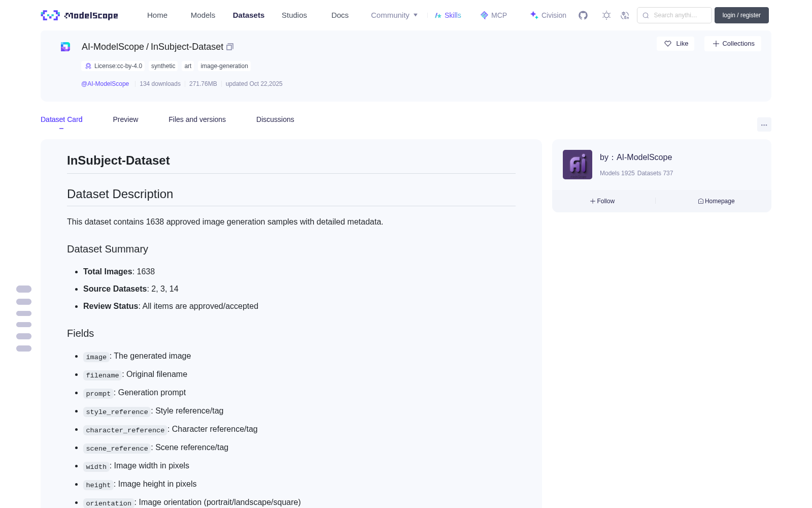Jump to last outline marker in side navigation
The height and width of the screenshot is (508, 812).
tap(24, 348)
